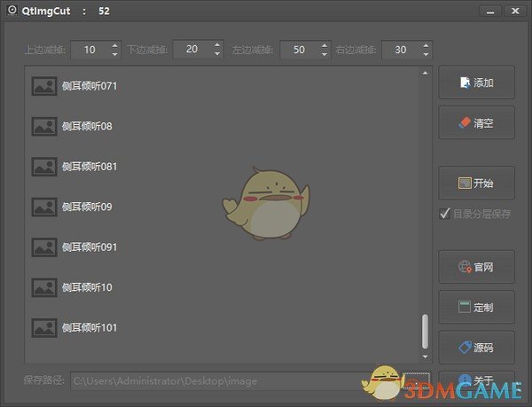Image resolution: width=532 pixels, height=407 pixels.
Task: Click the list scrollbar down arrow
Action: 425,356
